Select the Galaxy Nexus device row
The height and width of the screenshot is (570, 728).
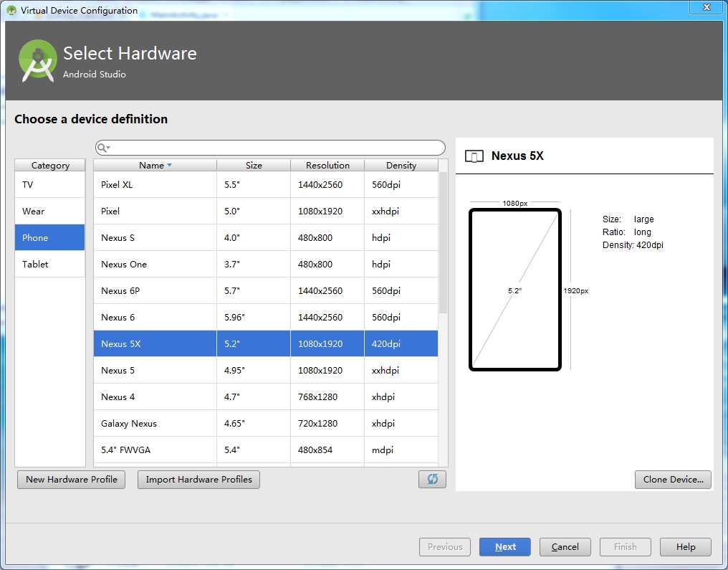click(x=266, y=423)
